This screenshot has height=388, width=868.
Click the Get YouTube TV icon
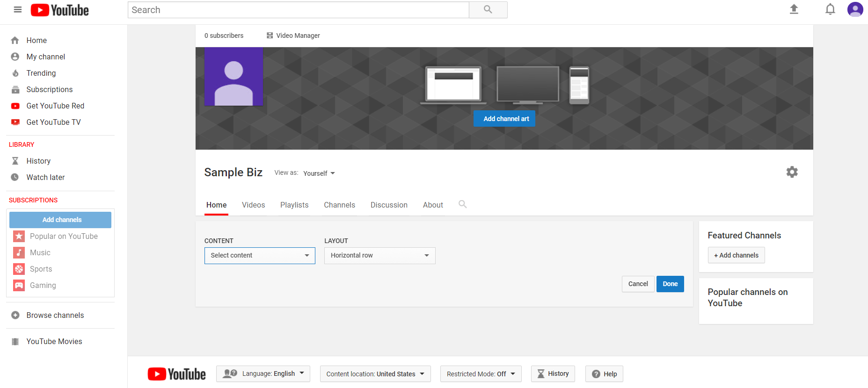coord(15,122)
